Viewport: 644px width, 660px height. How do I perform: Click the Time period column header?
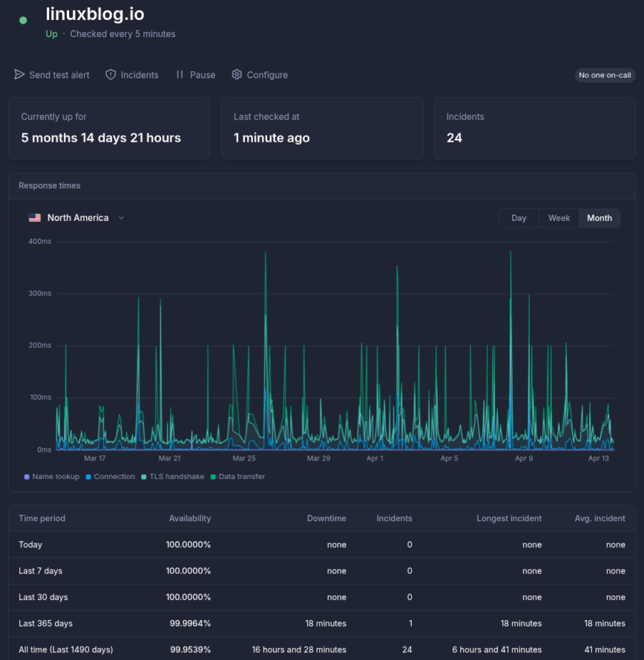[42, 518]
